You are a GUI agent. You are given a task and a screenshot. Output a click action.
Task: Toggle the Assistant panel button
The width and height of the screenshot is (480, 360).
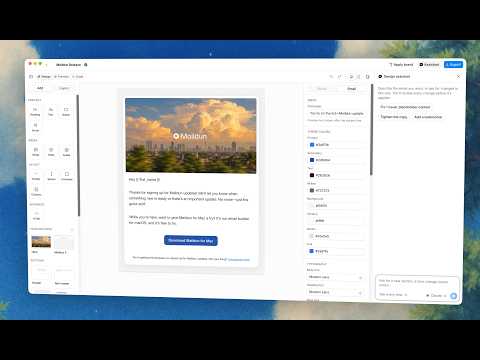click(429, 64)
